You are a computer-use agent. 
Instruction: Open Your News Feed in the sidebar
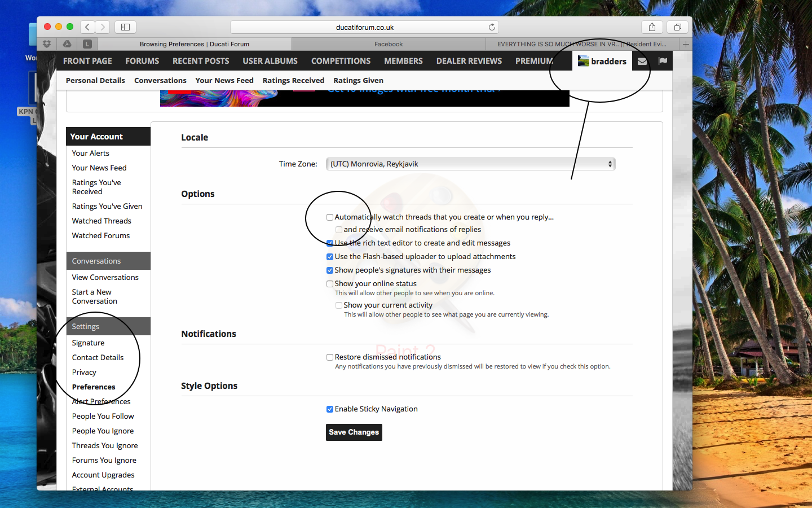99,168
